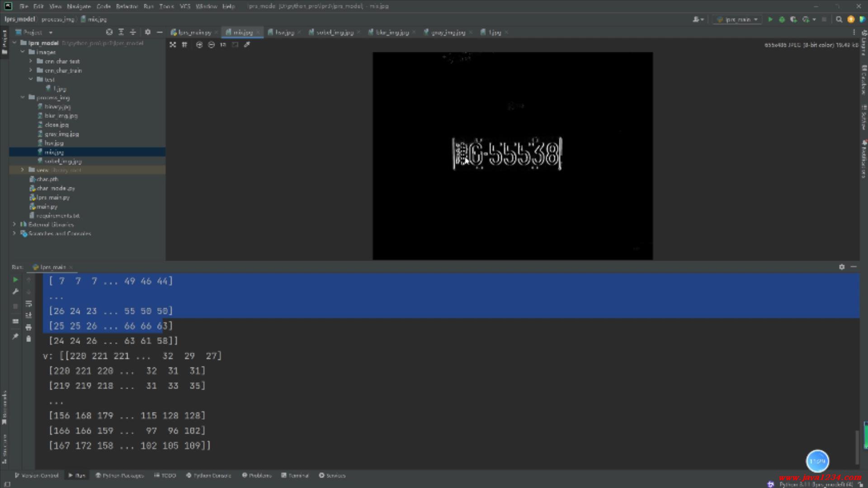The image size is (868, 488).
Task: Click the zoom out icon in image viewer
Action: 211,45
